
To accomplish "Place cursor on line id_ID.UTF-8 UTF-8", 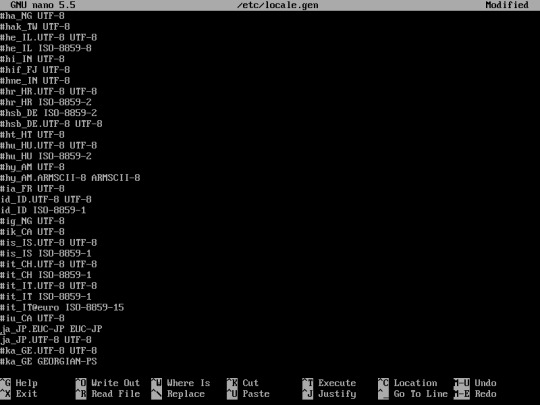I will click(x=46, y=199).
